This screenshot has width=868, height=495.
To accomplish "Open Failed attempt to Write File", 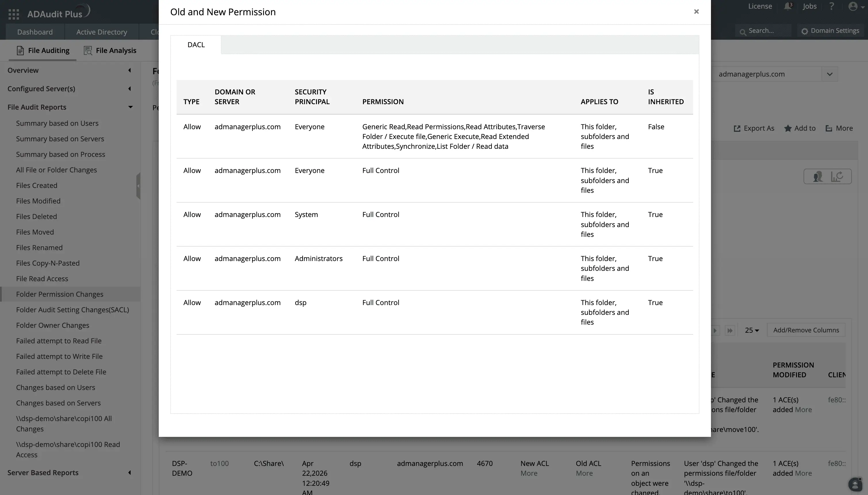I will (60, 357).
